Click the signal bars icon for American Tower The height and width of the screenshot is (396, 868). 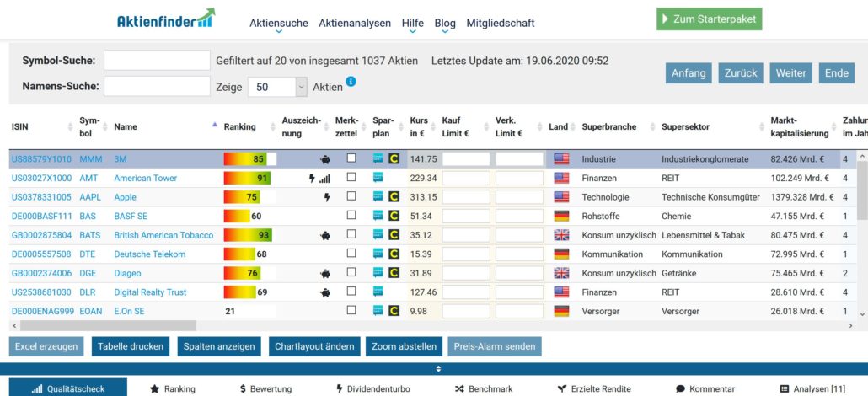325,179
